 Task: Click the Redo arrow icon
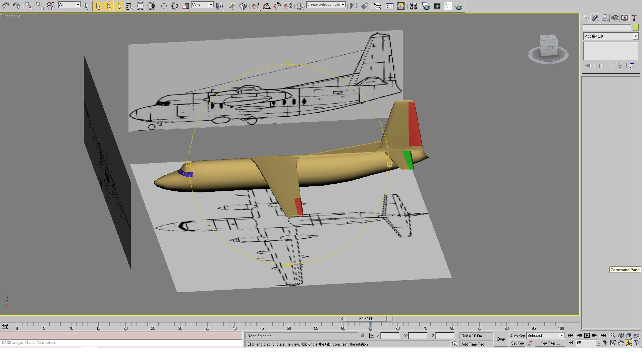16,6
